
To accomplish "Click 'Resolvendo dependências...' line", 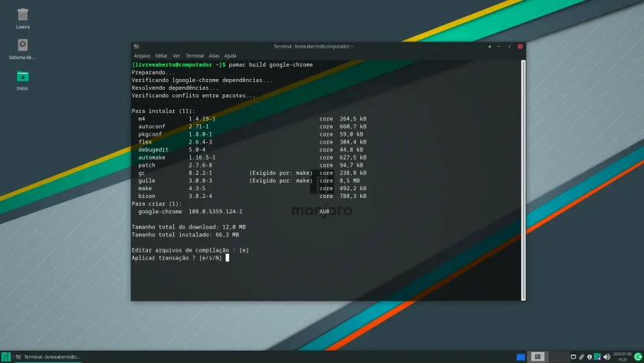I will (176, 88).
